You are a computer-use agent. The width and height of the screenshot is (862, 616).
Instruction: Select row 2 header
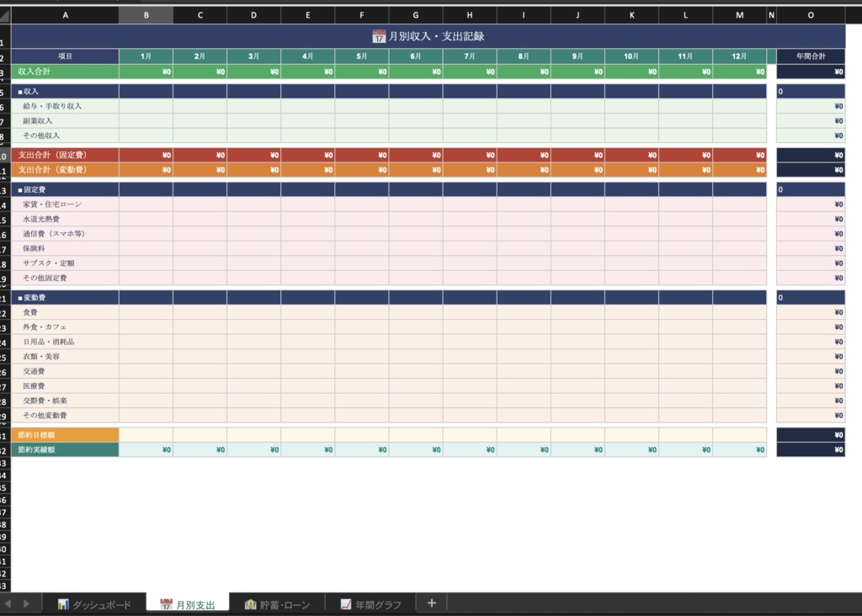point(5,57)
